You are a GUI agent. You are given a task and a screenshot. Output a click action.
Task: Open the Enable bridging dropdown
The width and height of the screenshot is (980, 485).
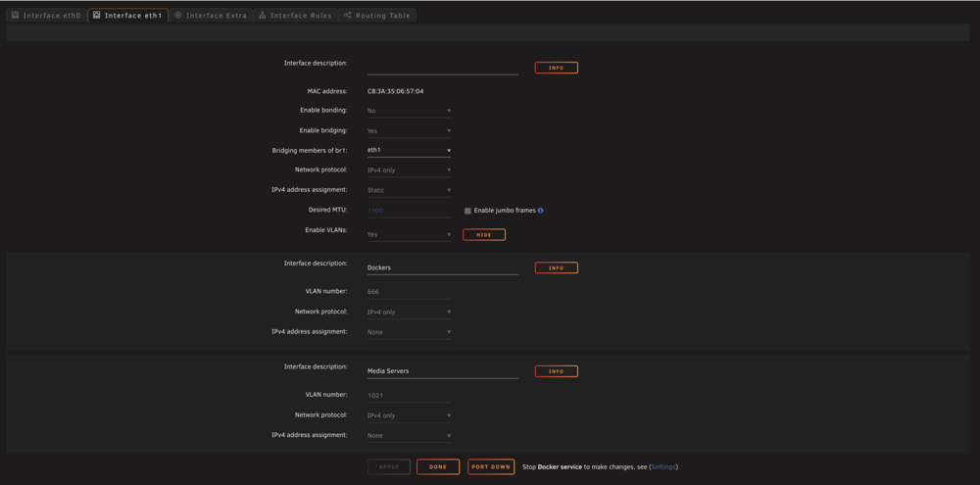[409, 131]
